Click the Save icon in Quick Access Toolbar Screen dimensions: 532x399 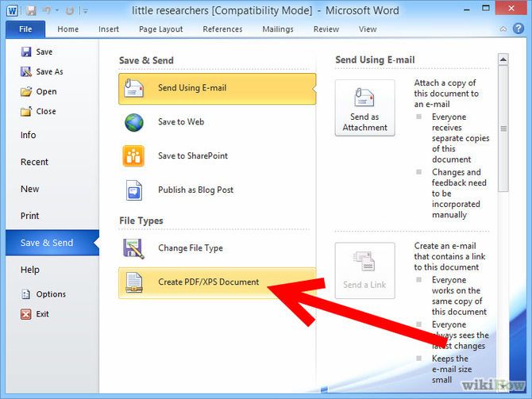31,10
